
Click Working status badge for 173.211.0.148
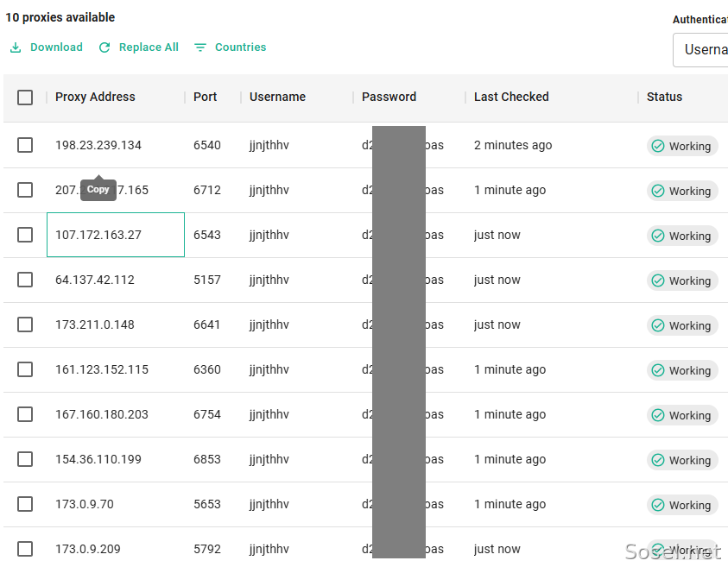click(x=682, y=325)
